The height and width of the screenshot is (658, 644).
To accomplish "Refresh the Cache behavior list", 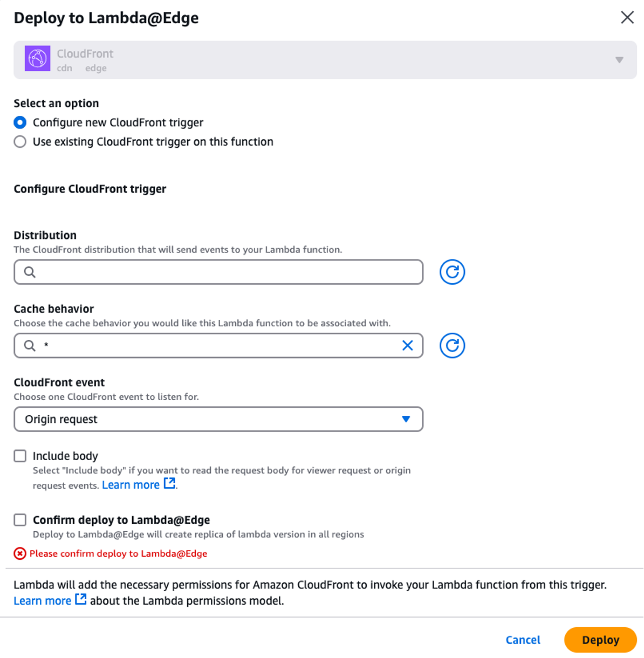I will pos(451,346).
